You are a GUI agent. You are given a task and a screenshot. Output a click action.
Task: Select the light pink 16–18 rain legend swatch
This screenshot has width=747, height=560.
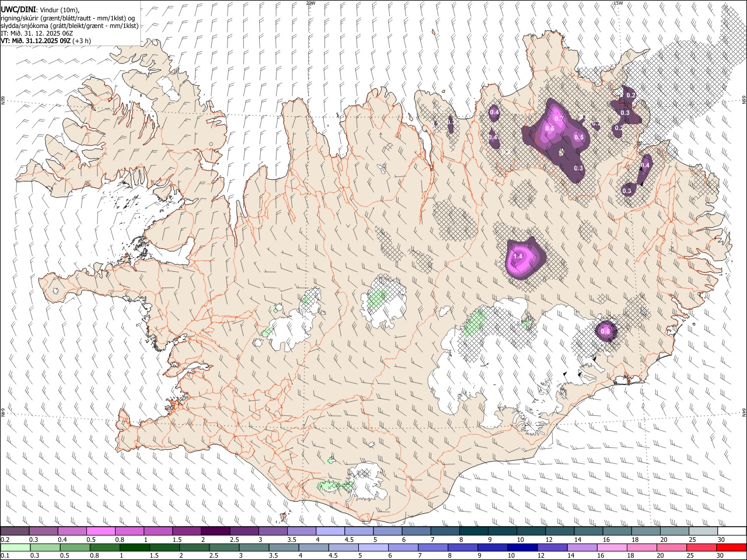point(611,547)
